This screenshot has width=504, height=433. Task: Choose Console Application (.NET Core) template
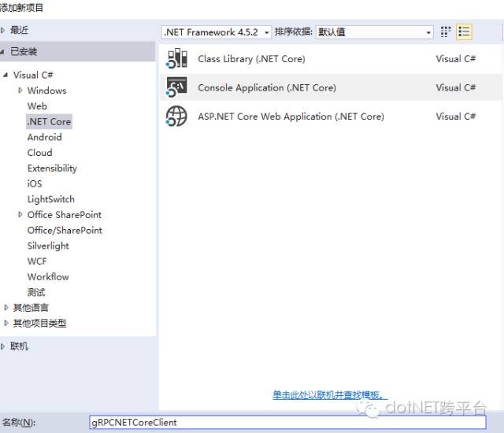coord(331,87)
